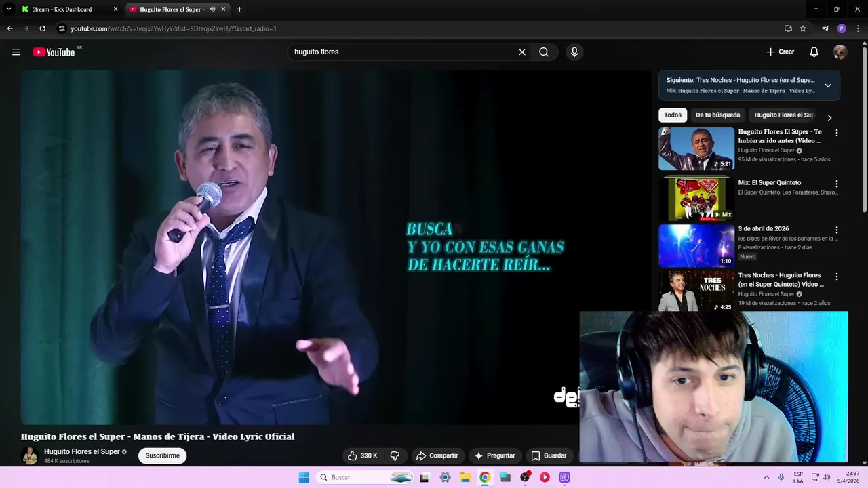The image size is (868, 488).
Task: Open Te hubieras ido antes thumbnail
Action: 696,148
